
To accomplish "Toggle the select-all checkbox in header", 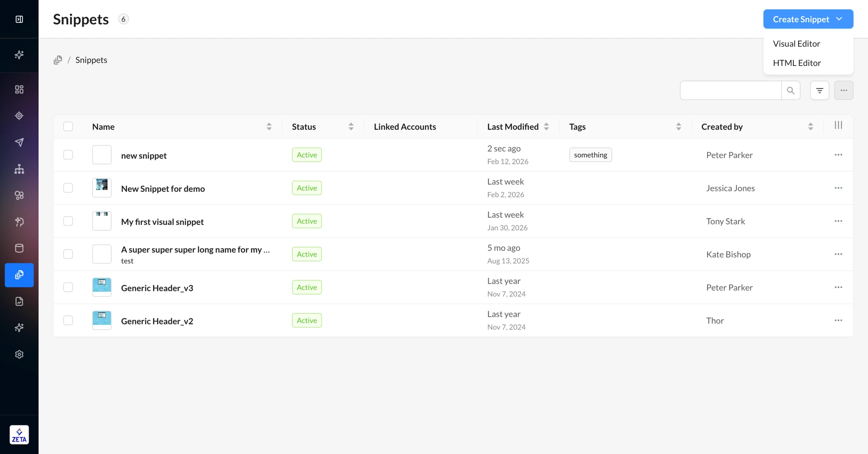I will 68,126.
